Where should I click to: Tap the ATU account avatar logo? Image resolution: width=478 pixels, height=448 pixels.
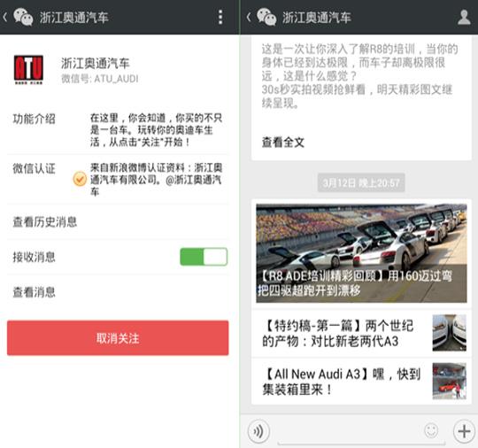tap(28, 70)
